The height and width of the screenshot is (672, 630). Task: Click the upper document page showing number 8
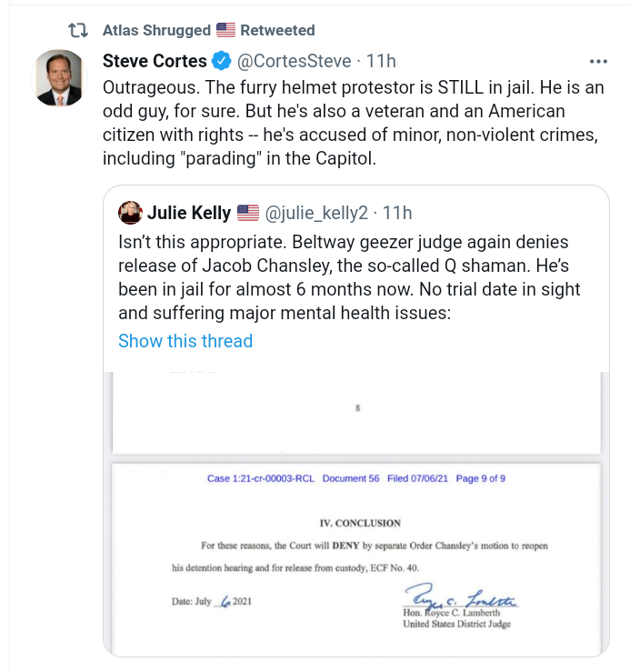click(355, 410)
